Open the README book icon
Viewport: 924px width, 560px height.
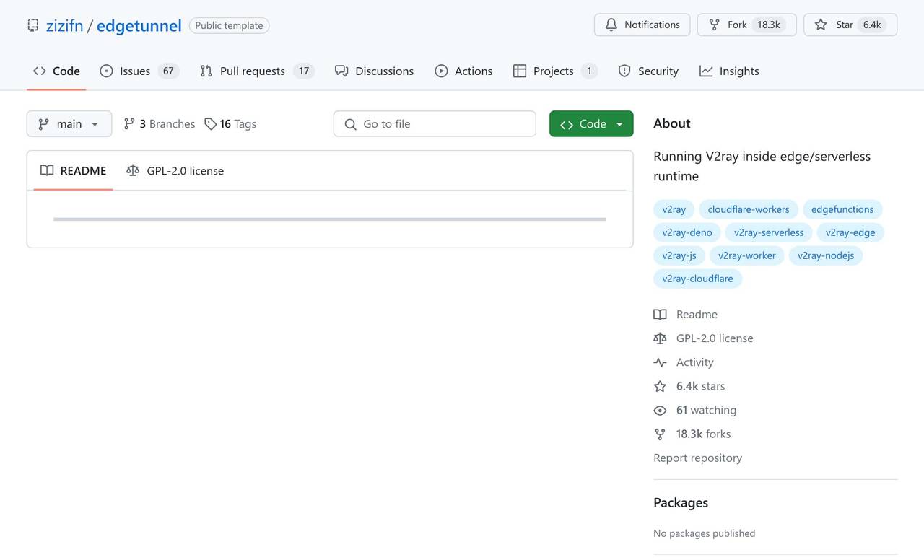[48, 170]
